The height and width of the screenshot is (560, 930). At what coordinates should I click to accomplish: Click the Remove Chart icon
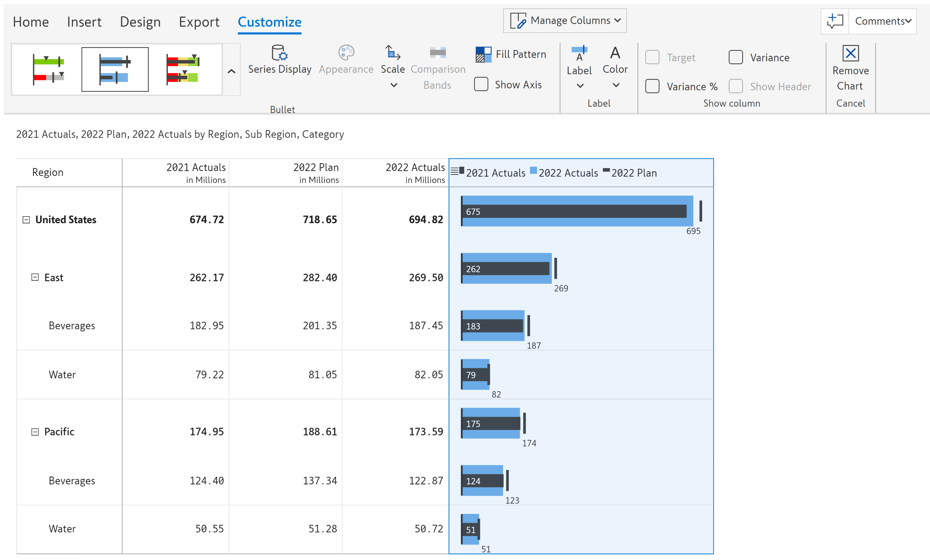click(850, 54)
